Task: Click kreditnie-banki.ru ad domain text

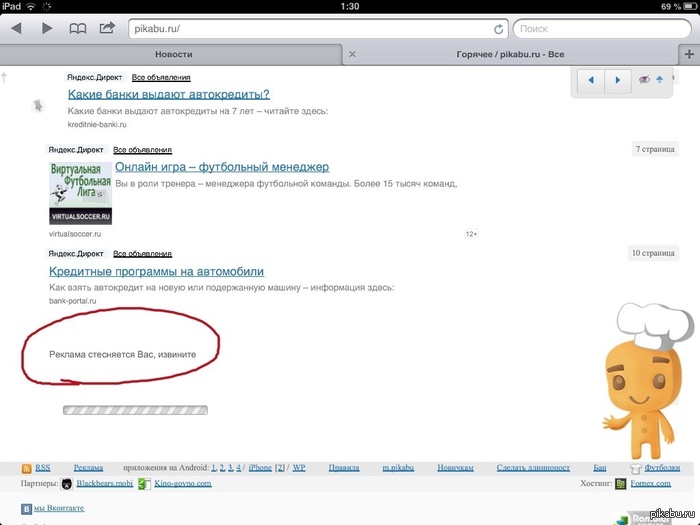Action: pos(97,125)
